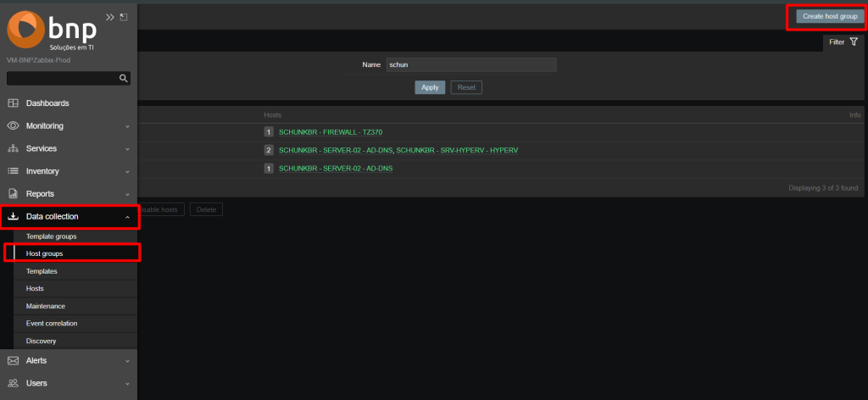Click the Alerts envelope icon
Viewport: 868px width, 400px height.
tap(13, 361)
